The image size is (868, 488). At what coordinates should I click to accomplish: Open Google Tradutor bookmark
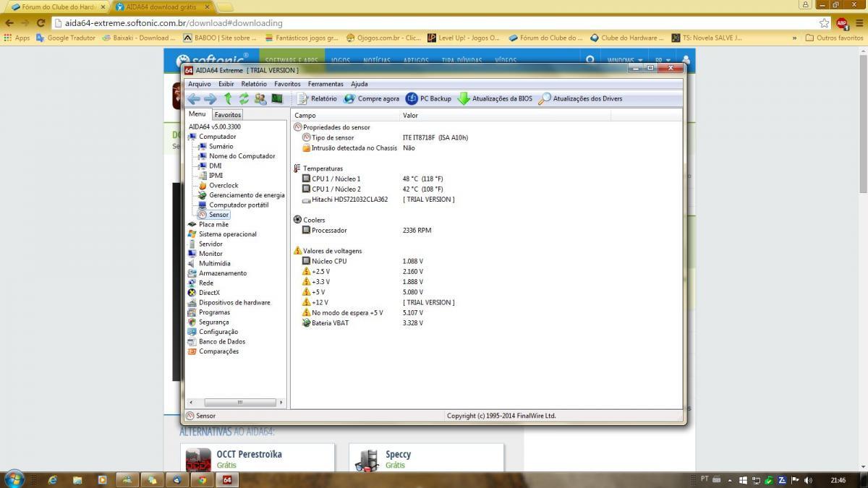[66, 38]
